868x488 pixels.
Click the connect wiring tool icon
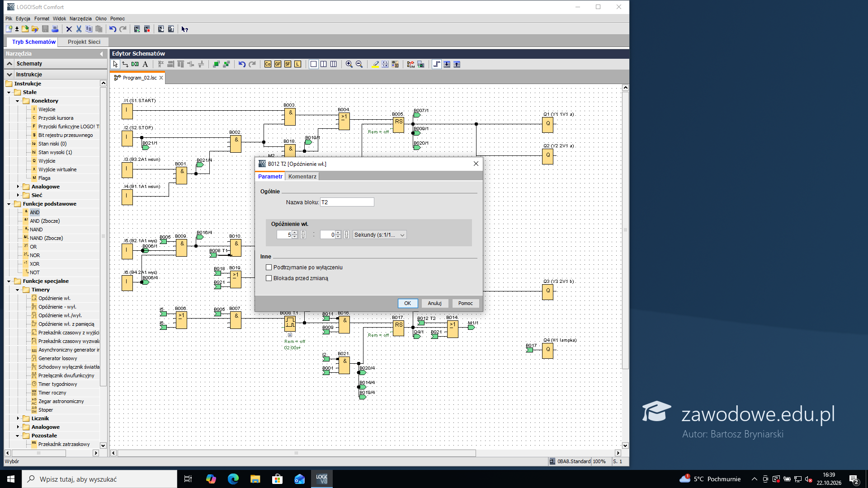coord(125,64)
